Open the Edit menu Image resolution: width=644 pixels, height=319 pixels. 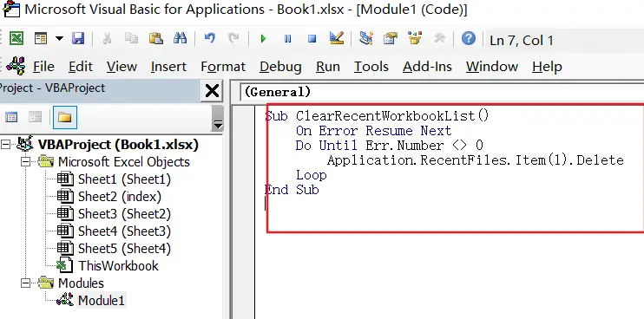pyautogui.click(x=81, y=67)
